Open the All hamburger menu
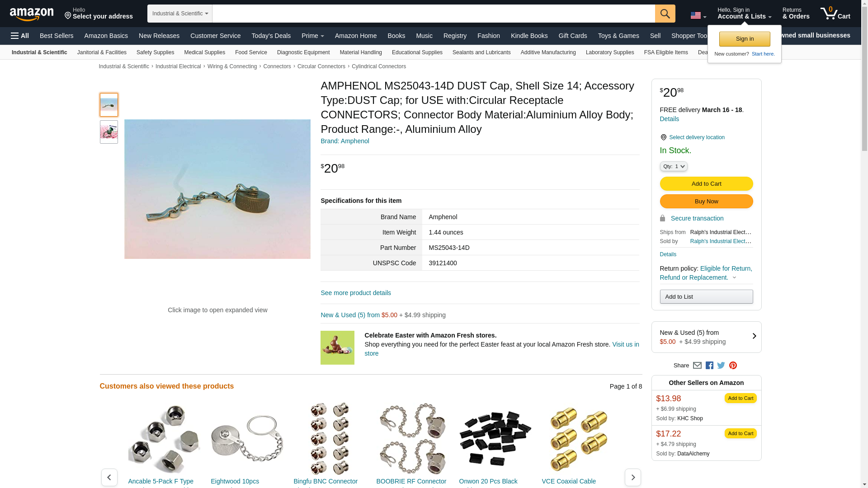The width and height of the screenshot is (868, 488). point(20,36)
